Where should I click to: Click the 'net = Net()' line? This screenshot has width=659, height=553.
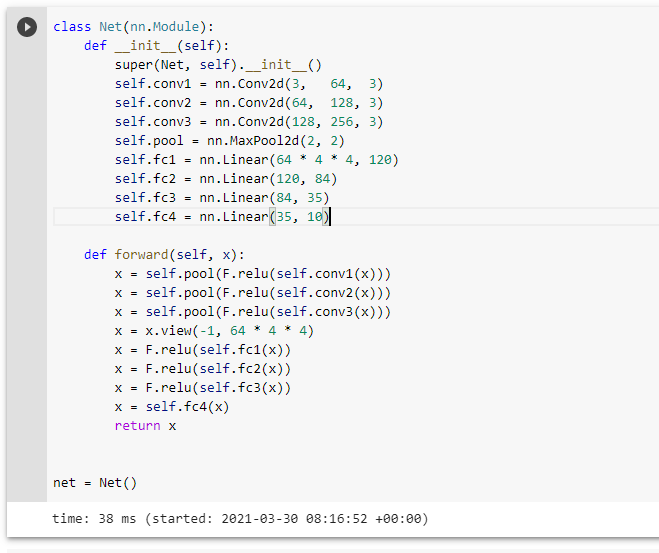tap(95, 483)
